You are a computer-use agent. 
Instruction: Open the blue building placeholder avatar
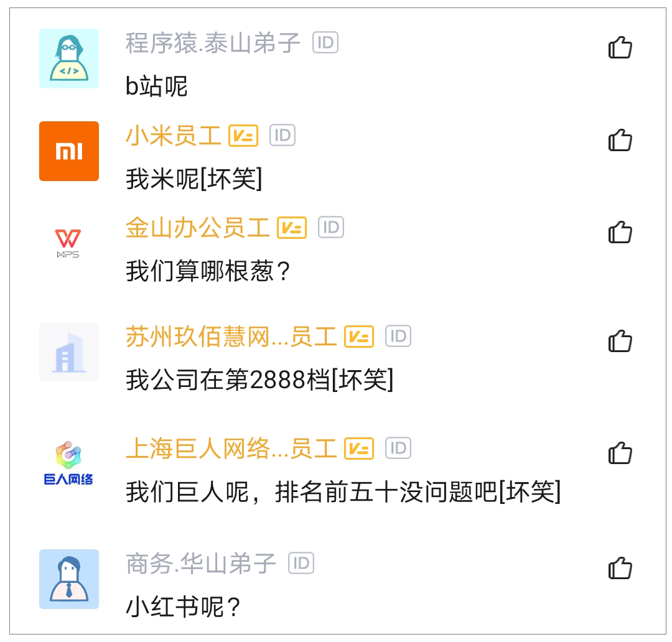tap(69, 351)
